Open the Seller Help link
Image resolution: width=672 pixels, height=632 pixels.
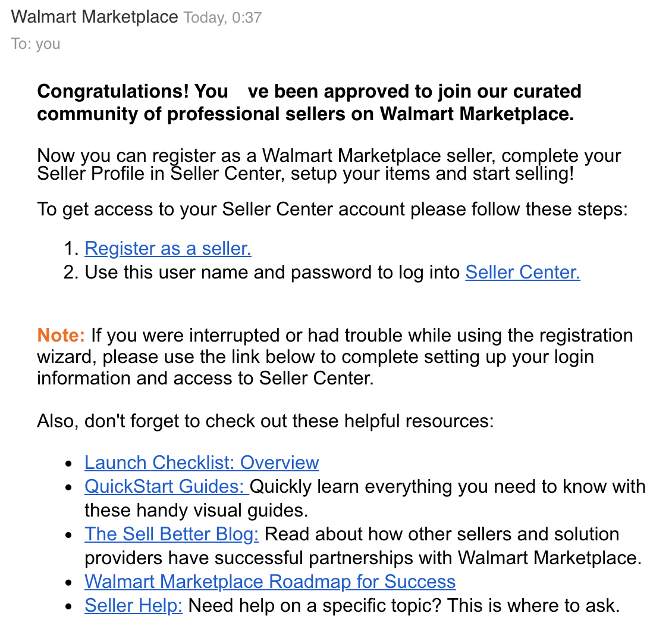pyautogui.click(x=133, y=606)
